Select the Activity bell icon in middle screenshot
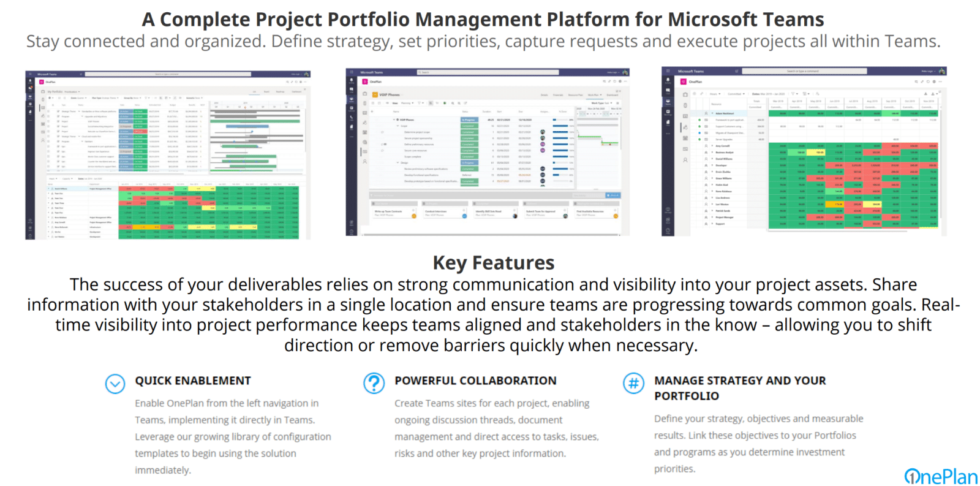Viewport: 980px width, 486px height. [x=352, y=80]
